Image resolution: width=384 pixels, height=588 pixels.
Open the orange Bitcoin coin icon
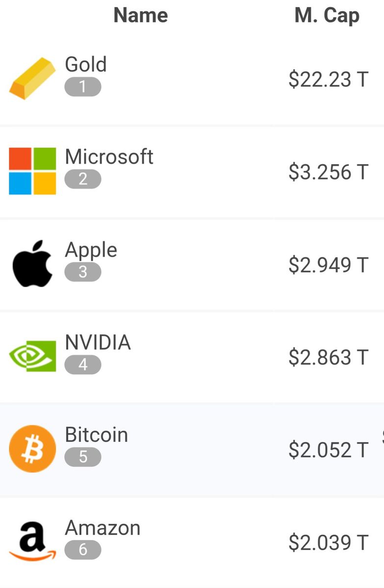coord(32,448)
